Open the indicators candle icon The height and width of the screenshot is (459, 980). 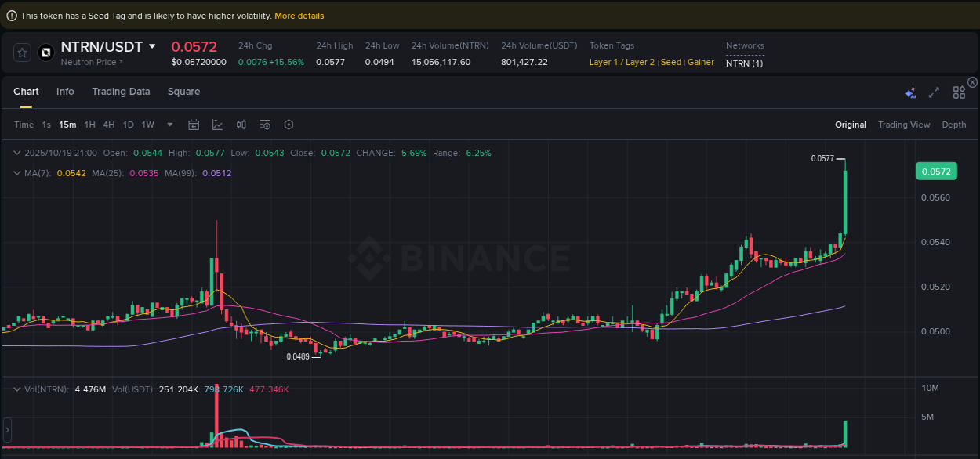[241, 125]
